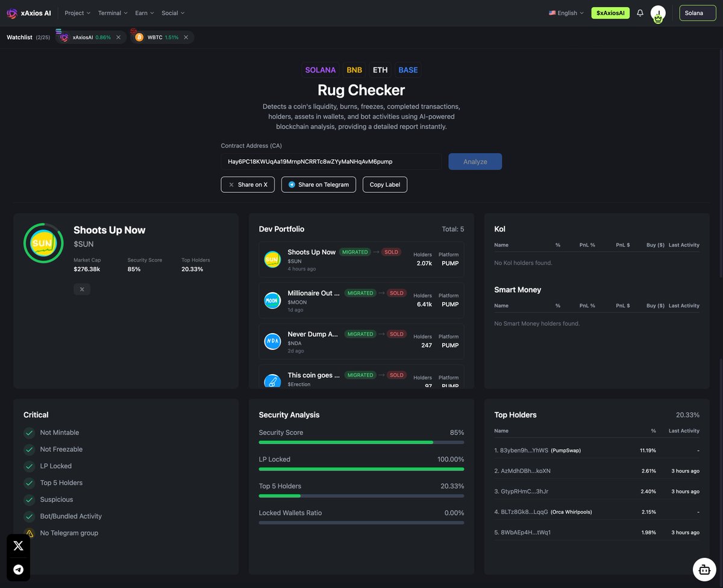Click the 11.19% holder percentage
Screen dimensions: 723x588
(x=648, y=450)
